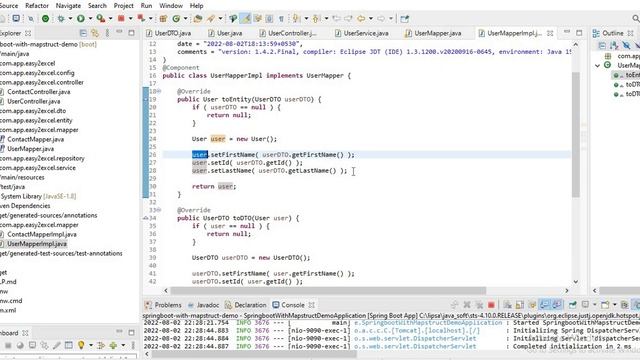Click the editor vertical scrollbar thumb
640x360 pixels.
[x=576, y=135]
